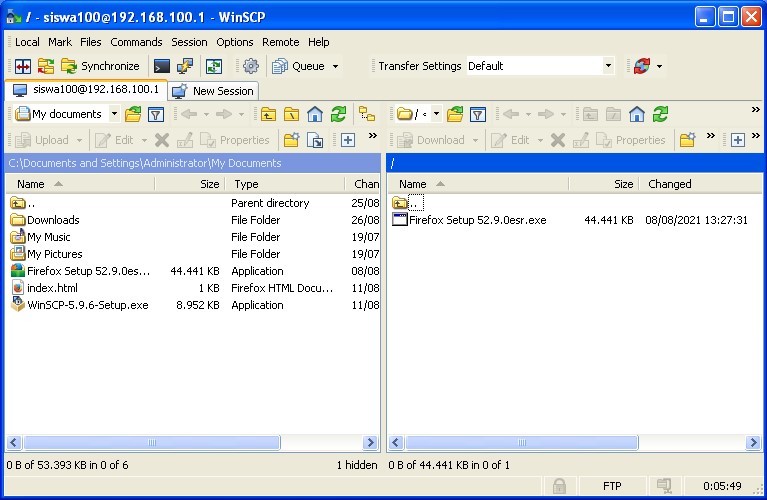Open terminal console icon in toolbar
Screen dimensions: 767x500
point(161,66)
